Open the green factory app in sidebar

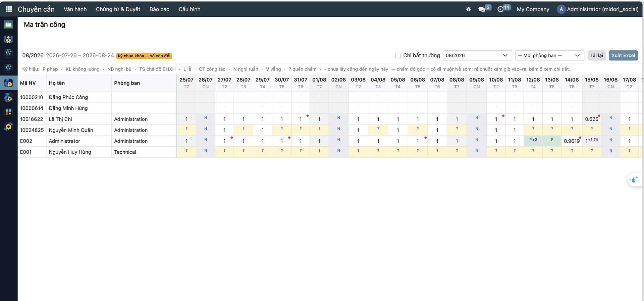click(x=8, y=24)
